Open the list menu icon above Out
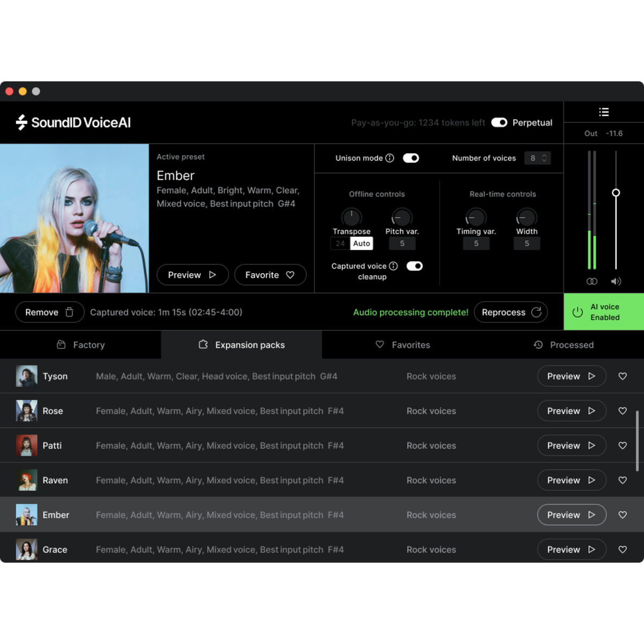This screenshot has width=644, height=644. (x=604, y=112)
